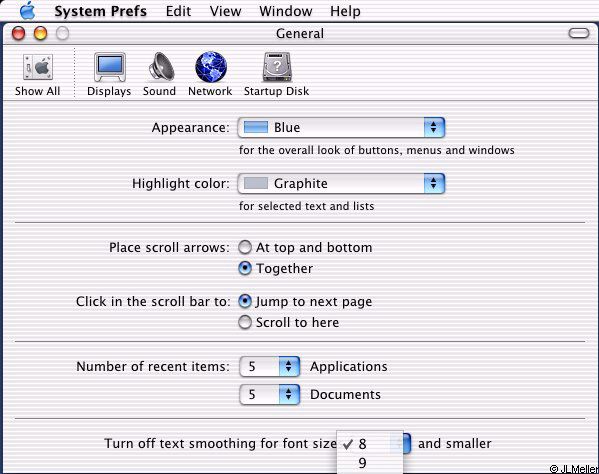Open the Window menu
Image resolution: width=599 pixels, height=474 pixels.
286,11
